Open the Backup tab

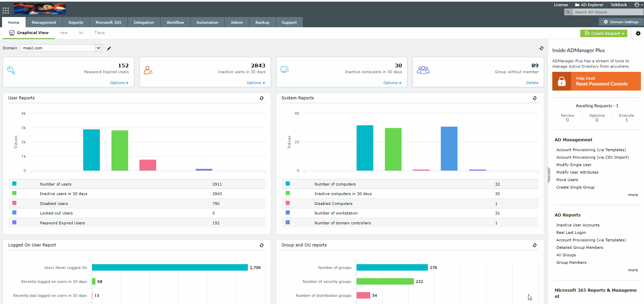click(x=262, y=22)
